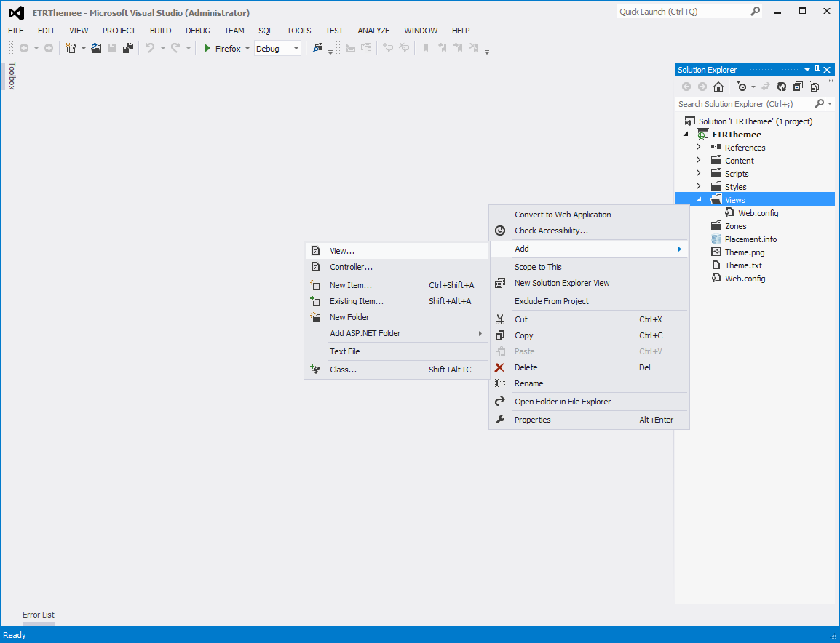Click the Undo arrow icon
This screenshot has height=643, width=840.
(150, 48)
